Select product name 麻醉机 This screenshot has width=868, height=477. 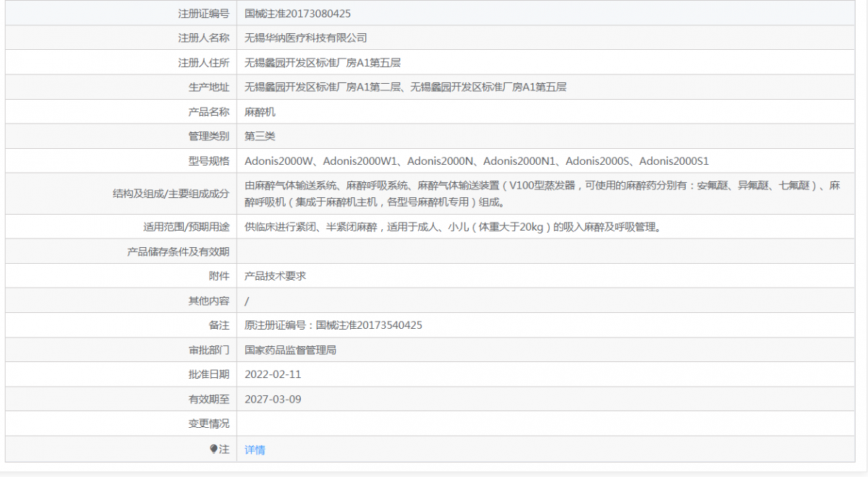pos(260,112)
